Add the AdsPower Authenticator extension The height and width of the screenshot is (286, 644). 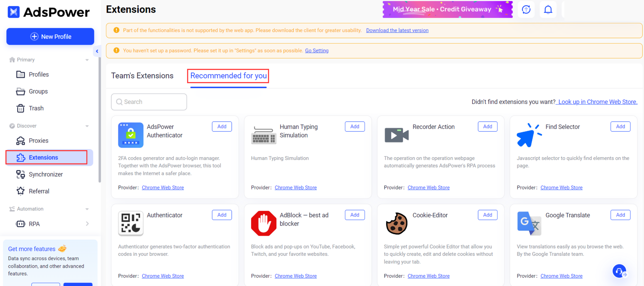click(222, 126)
